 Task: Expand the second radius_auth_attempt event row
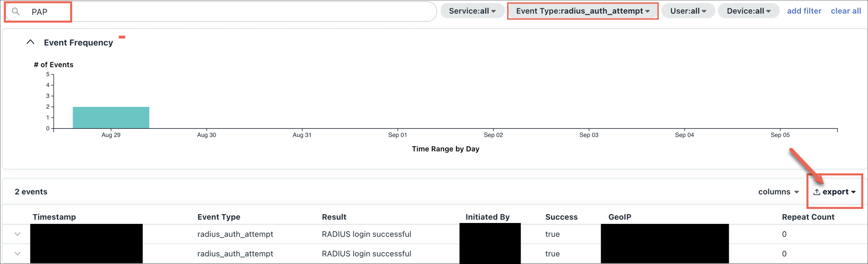(18, 254)
